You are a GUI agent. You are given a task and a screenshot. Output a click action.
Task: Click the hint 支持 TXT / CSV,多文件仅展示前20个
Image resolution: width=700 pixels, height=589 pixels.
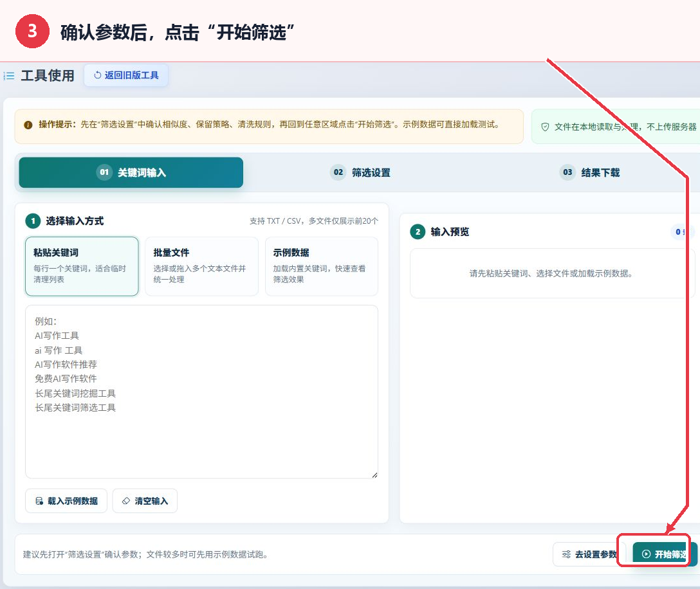(x=314, y=221)
